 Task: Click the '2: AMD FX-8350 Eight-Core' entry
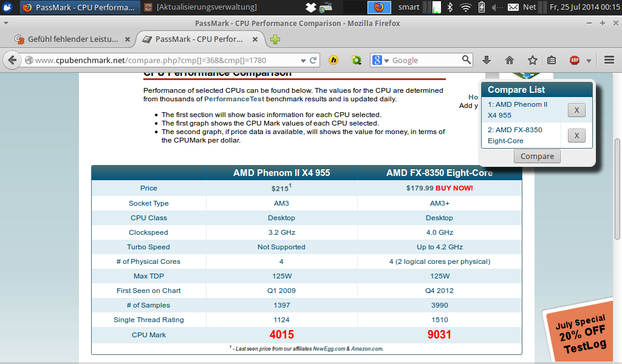point(515,135)
